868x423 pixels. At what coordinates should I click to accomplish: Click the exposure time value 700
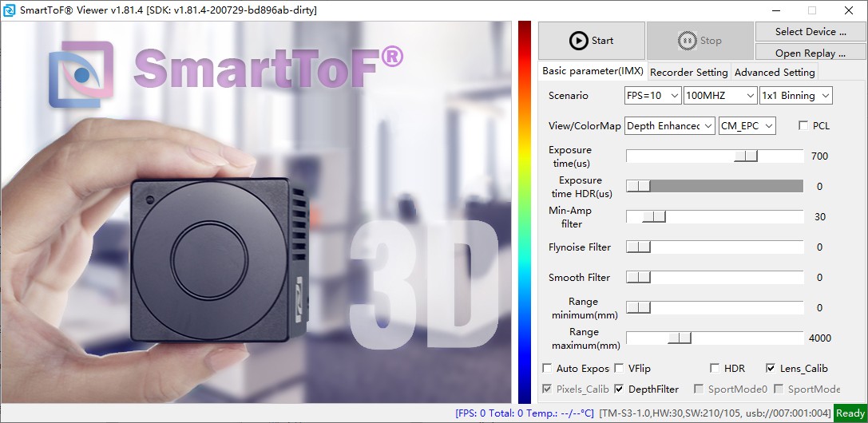tap(819, 156)
